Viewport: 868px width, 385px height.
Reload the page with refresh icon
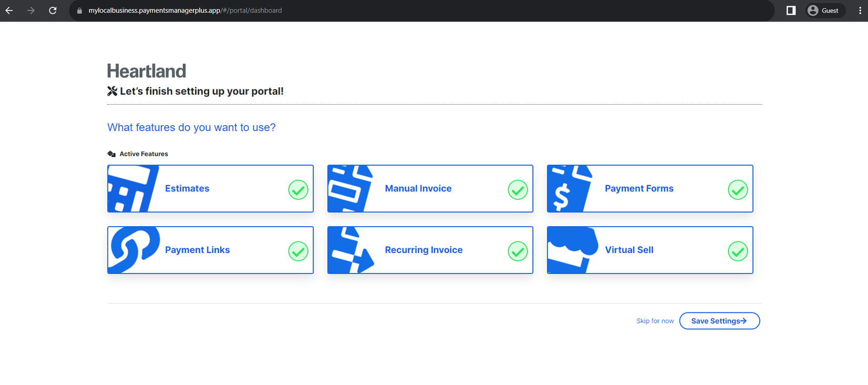53,11
